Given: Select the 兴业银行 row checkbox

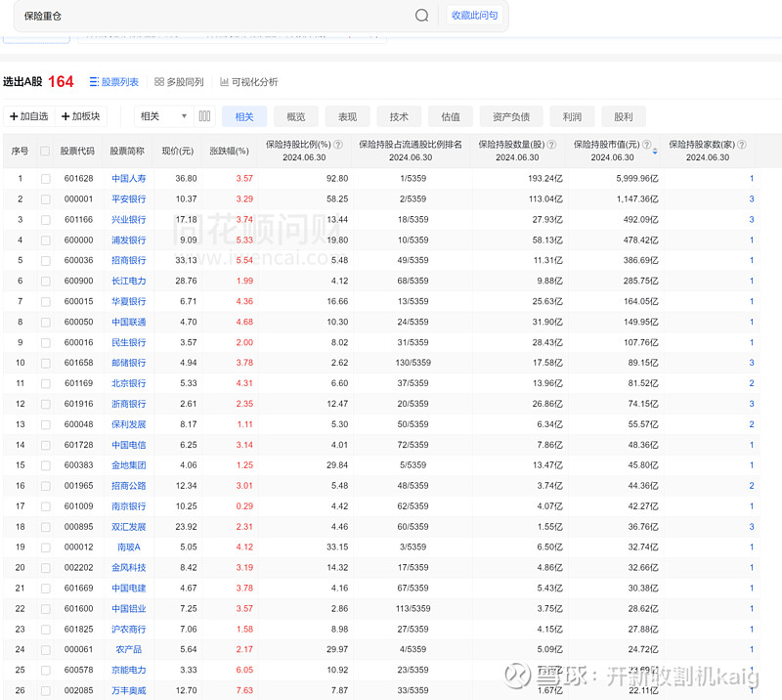Looking at the screenshot, I should [x=45, y=220].
